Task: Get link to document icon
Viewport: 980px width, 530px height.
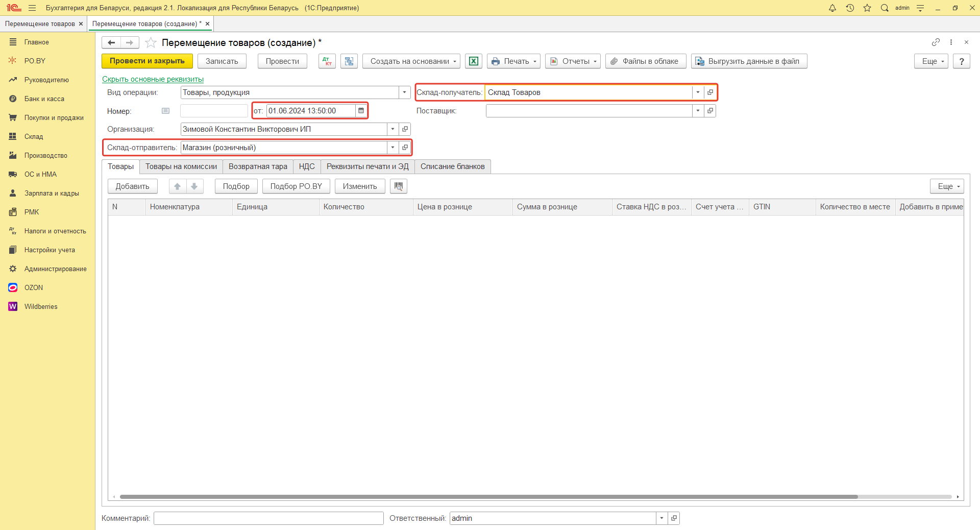Action: [936, 42]
